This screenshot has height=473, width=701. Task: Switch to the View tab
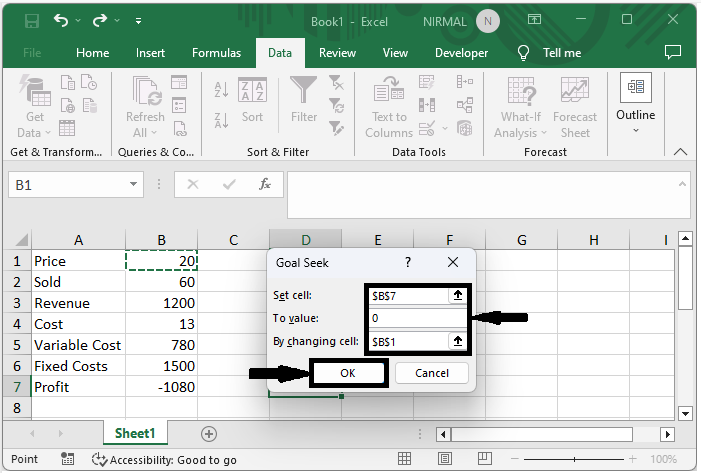click(395, 53)
